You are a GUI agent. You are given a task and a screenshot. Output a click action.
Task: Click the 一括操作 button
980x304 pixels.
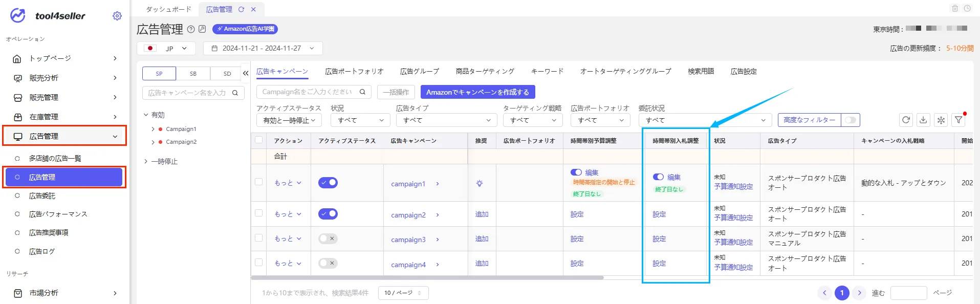click(x=396, y=92)
